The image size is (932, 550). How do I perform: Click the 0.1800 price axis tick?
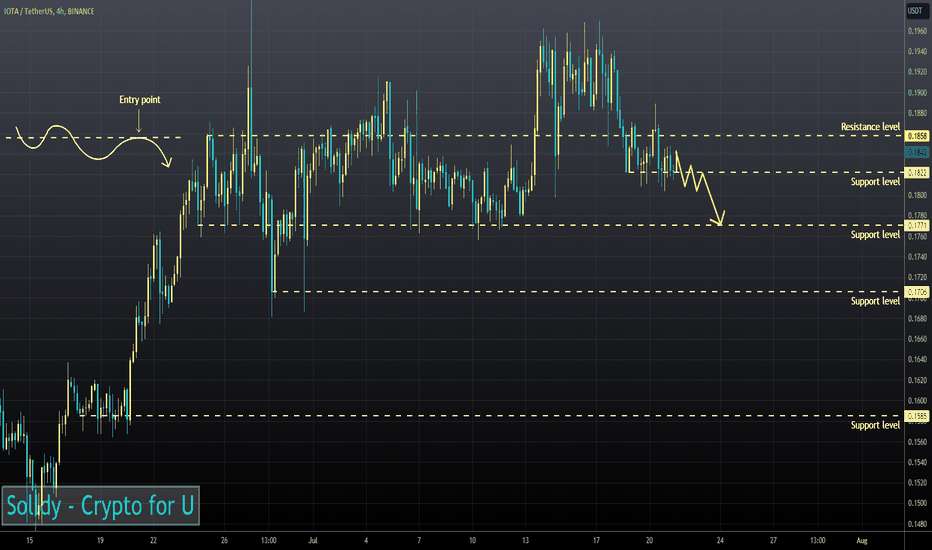(x=917, y=195)
